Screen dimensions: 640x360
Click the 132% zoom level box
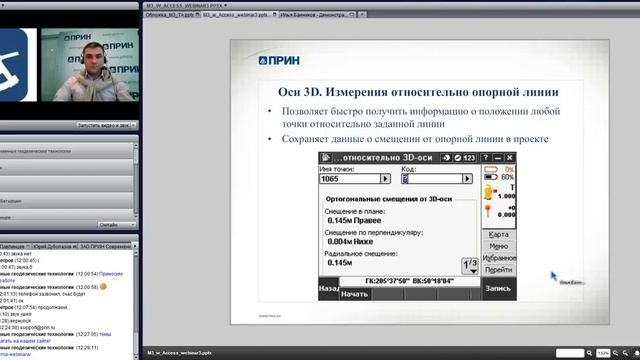tap(603, 353)
